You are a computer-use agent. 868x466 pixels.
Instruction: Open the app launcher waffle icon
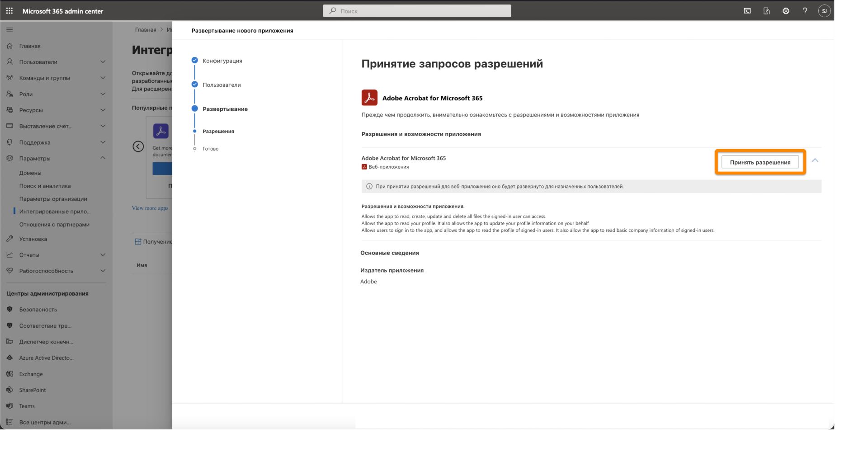9,11
